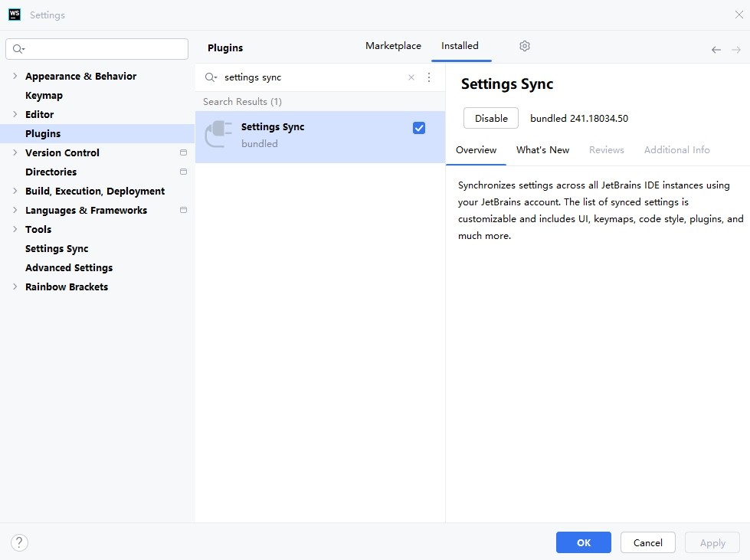Select Languages & Frameworks label
Screen dimensions: 750x560
coord(86,210)
